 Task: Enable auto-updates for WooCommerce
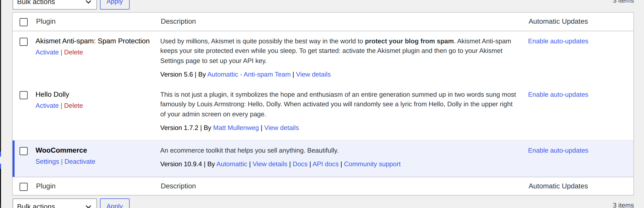558,151
